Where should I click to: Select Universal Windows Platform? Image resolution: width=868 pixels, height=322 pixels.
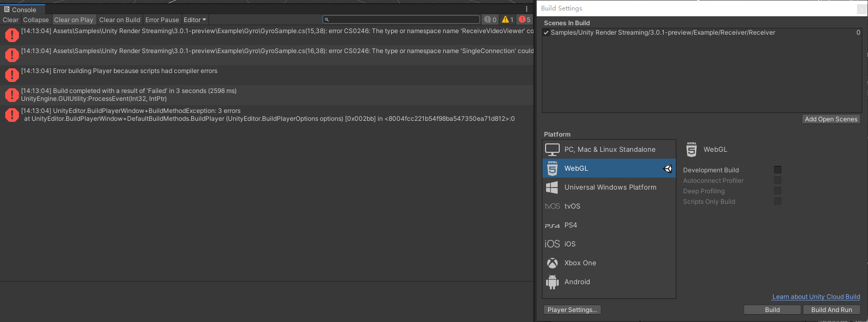click(609, 188)
